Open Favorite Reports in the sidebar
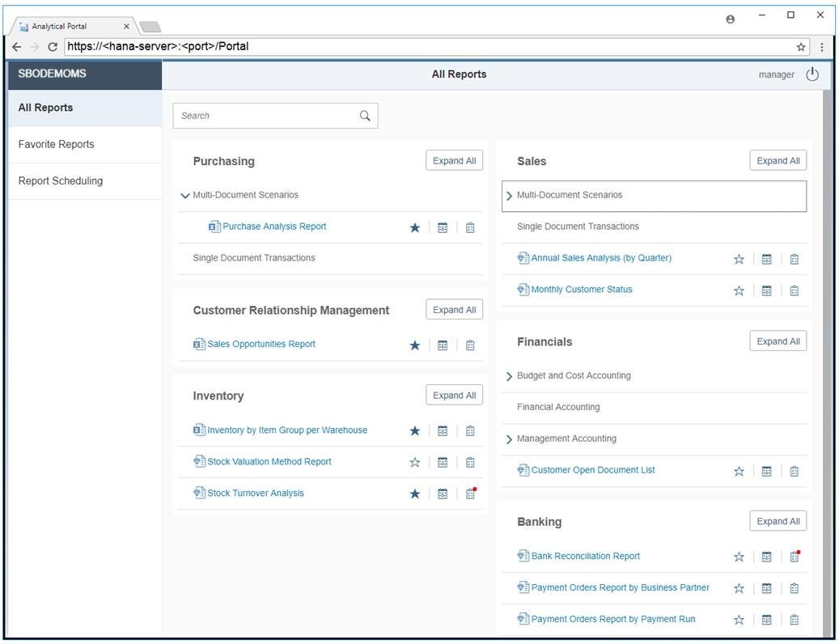Screen dimensions: 839x644 [85, 145]
